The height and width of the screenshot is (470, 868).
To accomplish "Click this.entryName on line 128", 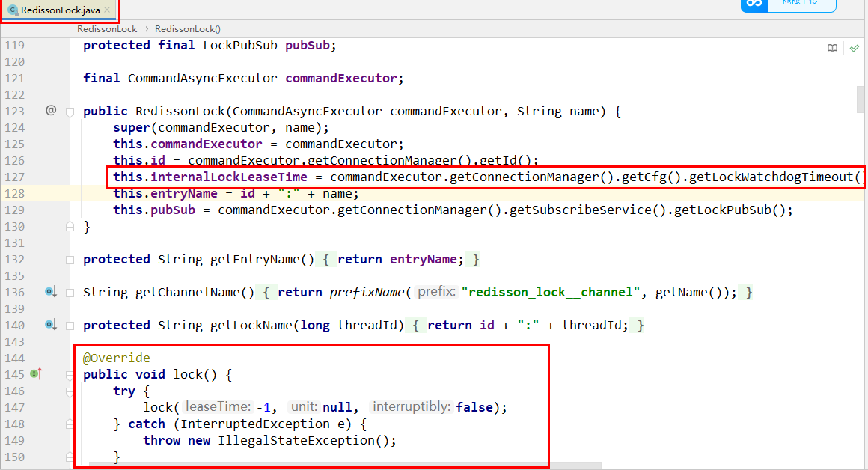I will [165, 194].
